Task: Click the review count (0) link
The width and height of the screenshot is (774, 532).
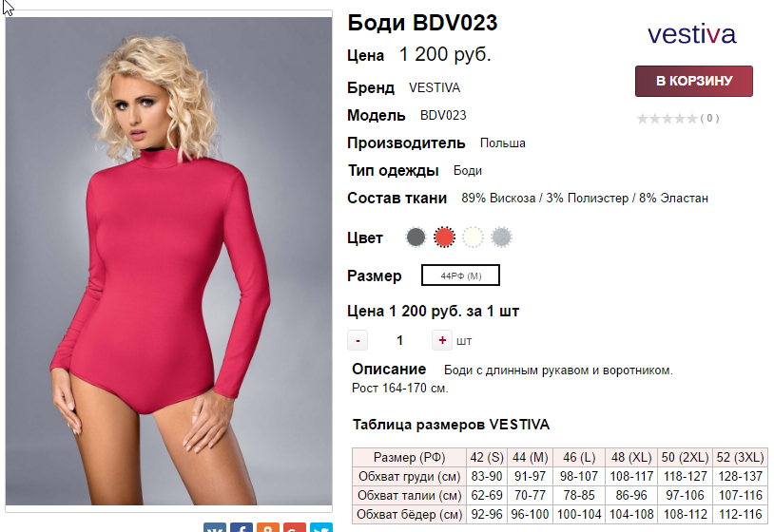Action: pos(710,119)
